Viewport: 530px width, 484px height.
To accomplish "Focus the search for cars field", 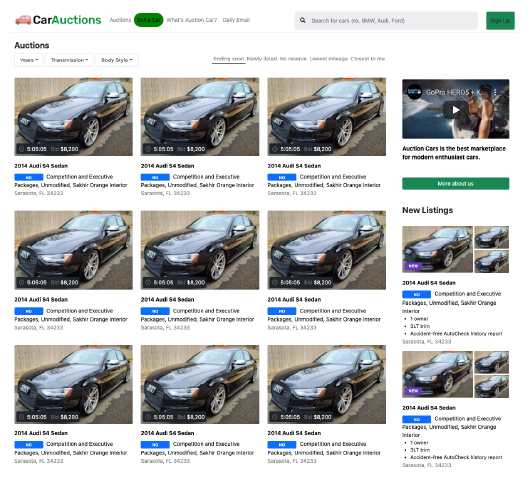I will click(386, 21).
